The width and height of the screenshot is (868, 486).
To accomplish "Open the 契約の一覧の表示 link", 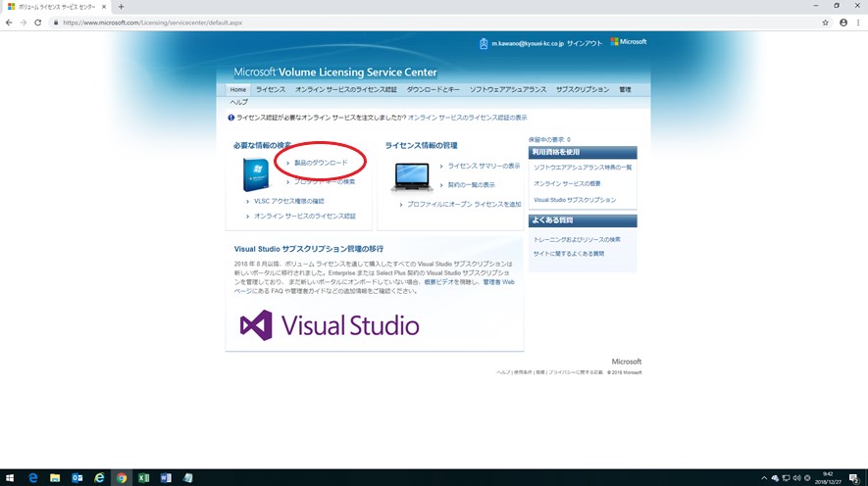I will (471, 184).
